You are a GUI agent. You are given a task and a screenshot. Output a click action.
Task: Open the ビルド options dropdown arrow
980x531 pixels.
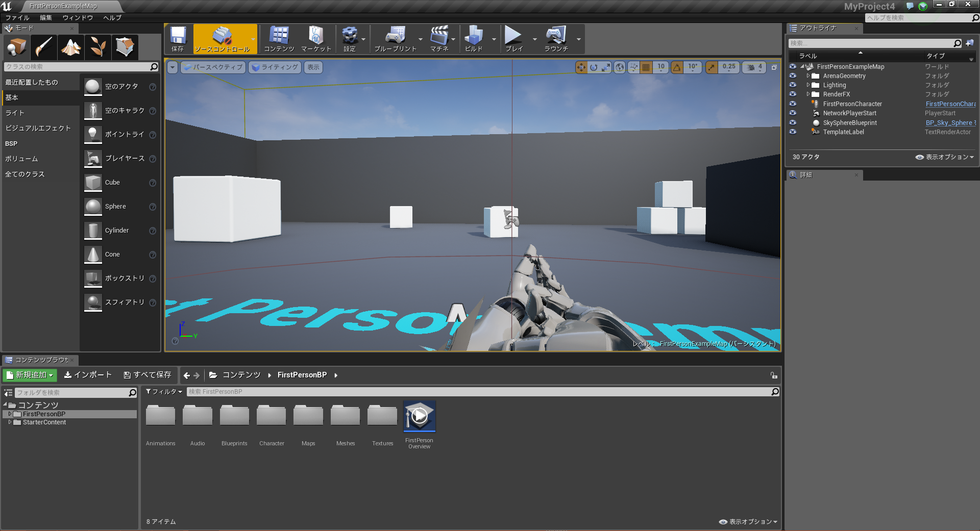pos(494,39)
